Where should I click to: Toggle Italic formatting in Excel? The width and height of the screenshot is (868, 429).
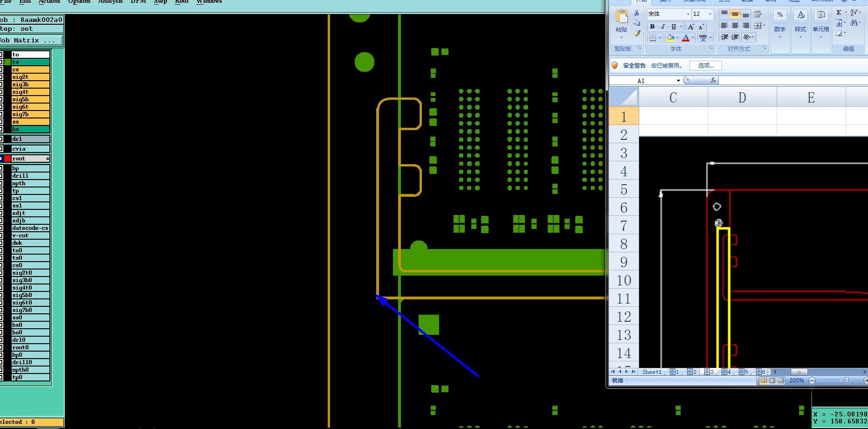click(x=663, y=27)
